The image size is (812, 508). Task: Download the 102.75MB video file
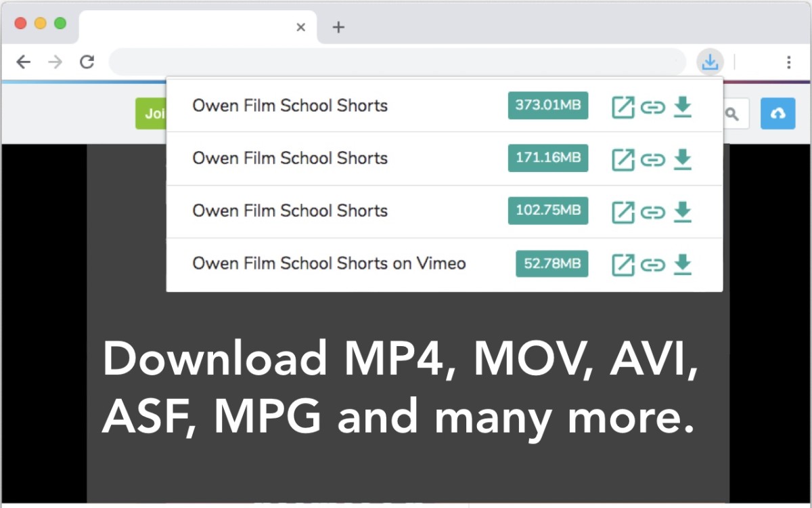pyautogui.click(x=683, y=211)
